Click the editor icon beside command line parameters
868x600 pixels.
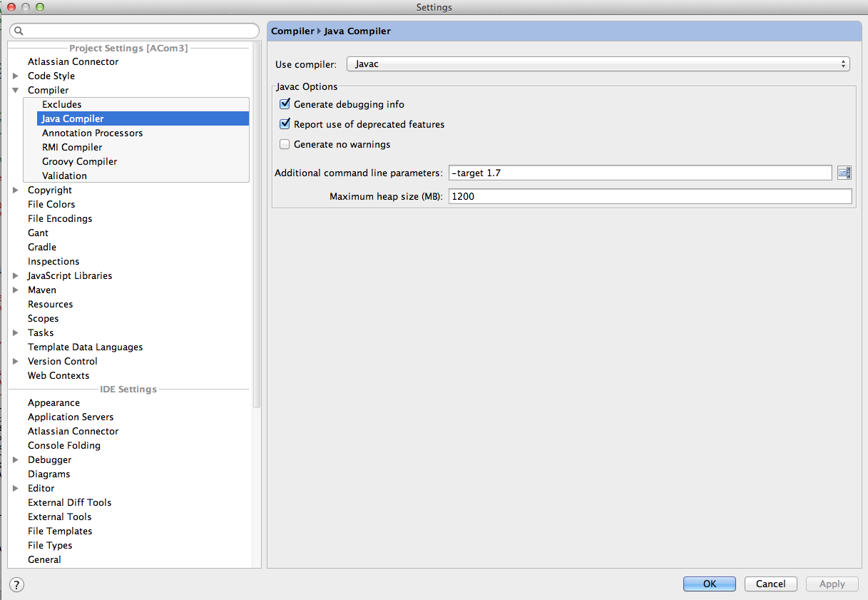844,172
